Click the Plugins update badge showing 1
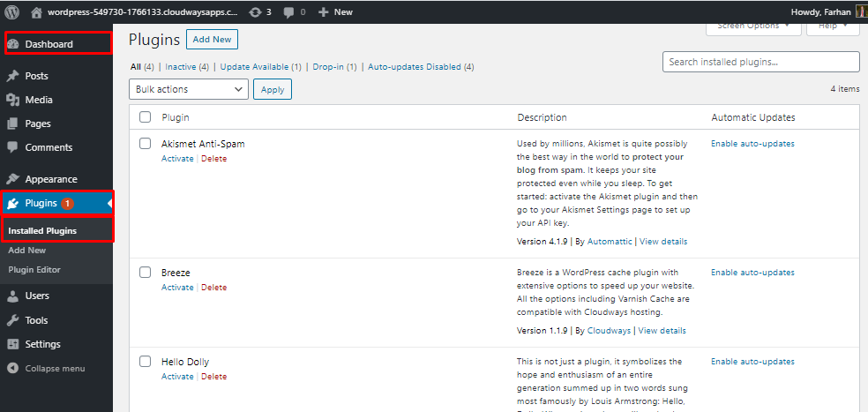The height and width of the screenshot is (412, 868). click(x=67, y=203)
